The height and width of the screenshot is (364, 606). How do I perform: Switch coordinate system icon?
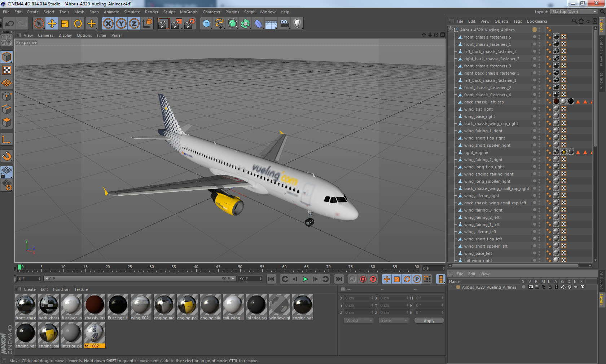pos(147,24)
